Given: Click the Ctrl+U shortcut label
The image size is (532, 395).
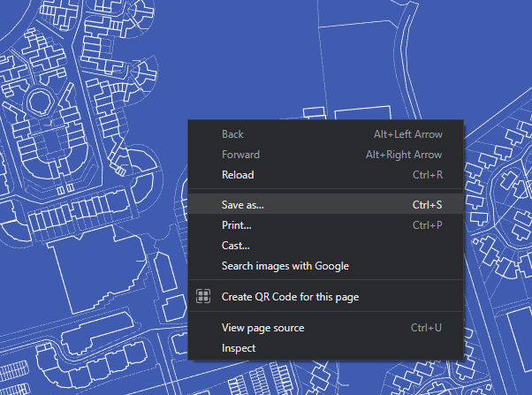Looking at the screenshot, I should click(426, 328).
